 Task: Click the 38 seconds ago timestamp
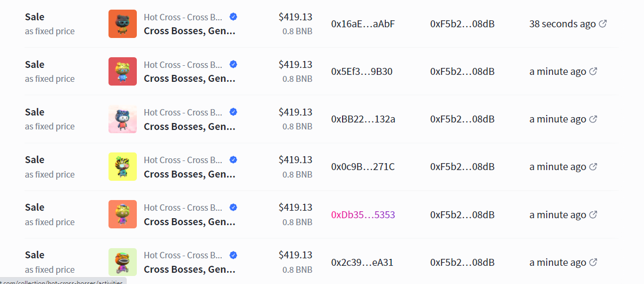coord(562,24)
